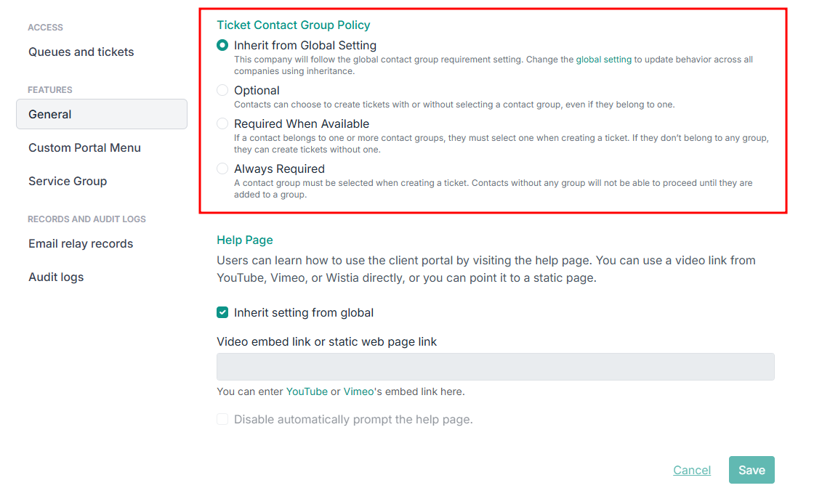The width and height of the screenshot is (838, 504).
Task: Select Inherit from Global Setting radio button
Action: 222,45
